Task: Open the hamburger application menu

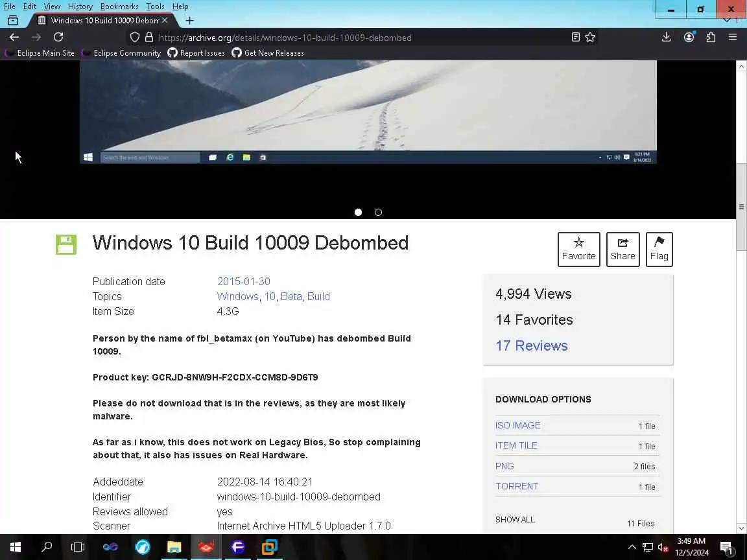Action: click(733, 37)
